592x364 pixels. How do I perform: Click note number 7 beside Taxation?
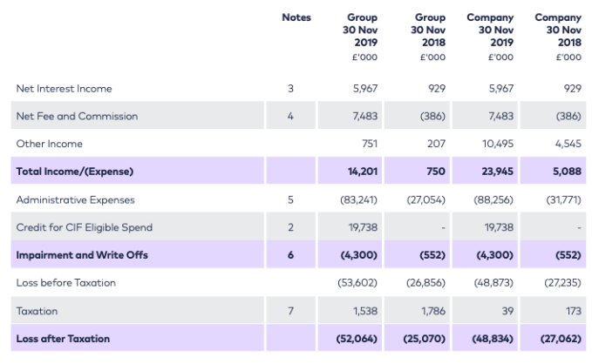pos(291,311)
